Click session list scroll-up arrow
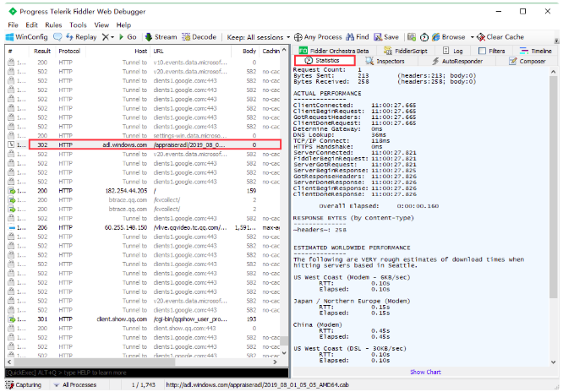 284,50
